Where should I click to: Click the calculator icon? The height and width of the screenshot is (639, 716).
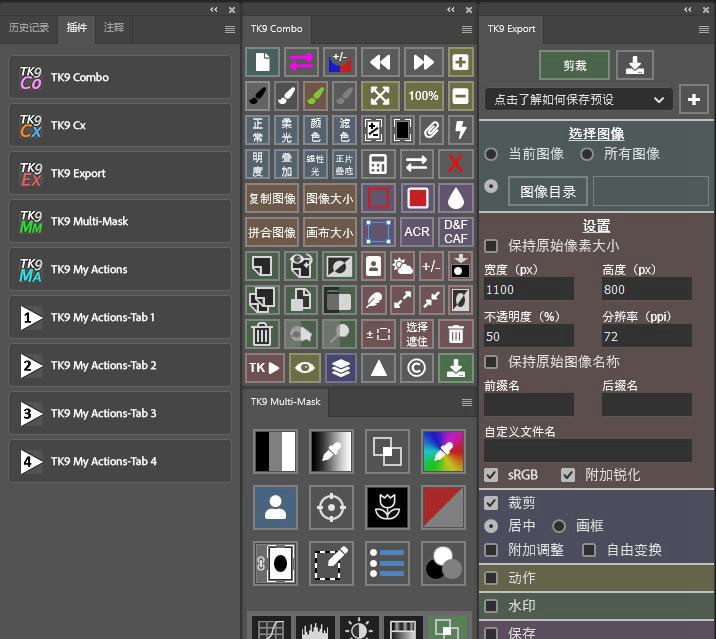(x=378, y=164)
